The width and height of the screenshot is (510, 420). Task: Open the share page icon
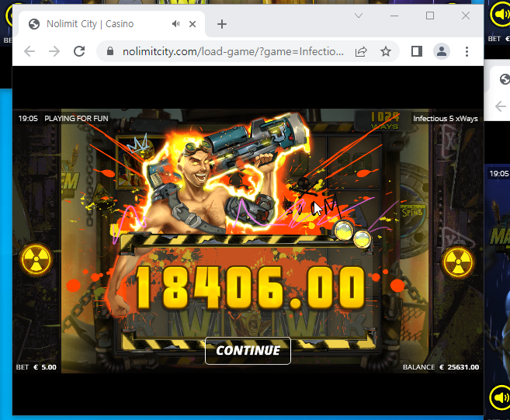click(361, 51)
